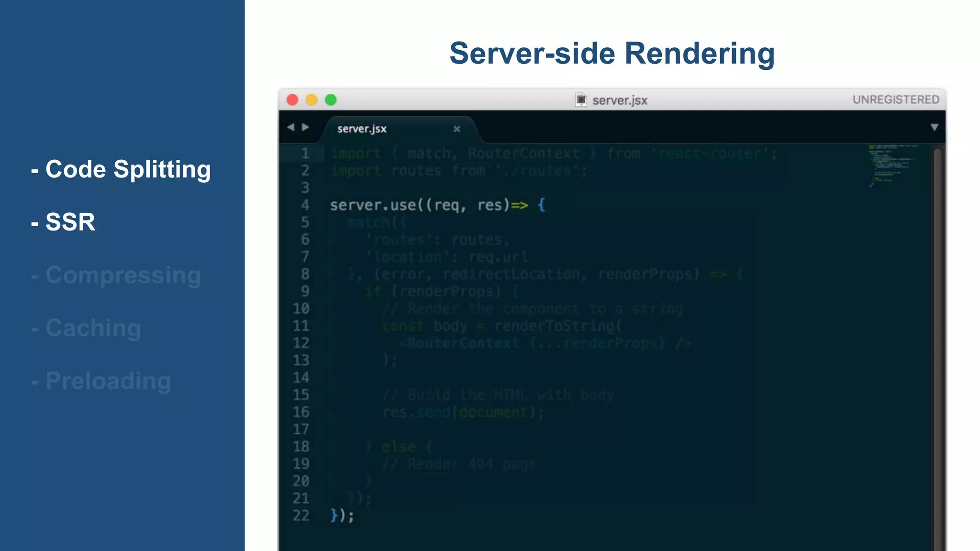Click the dimmed 'import routes' line 2
The height and width of the screenshot is (551, 980).
tap(459, 171)
